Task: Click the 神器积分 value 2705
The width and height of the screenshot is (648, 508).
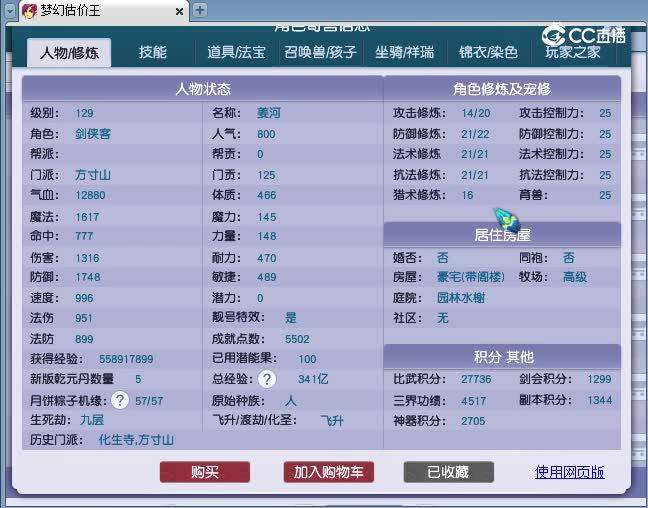Action: [473, 421]
